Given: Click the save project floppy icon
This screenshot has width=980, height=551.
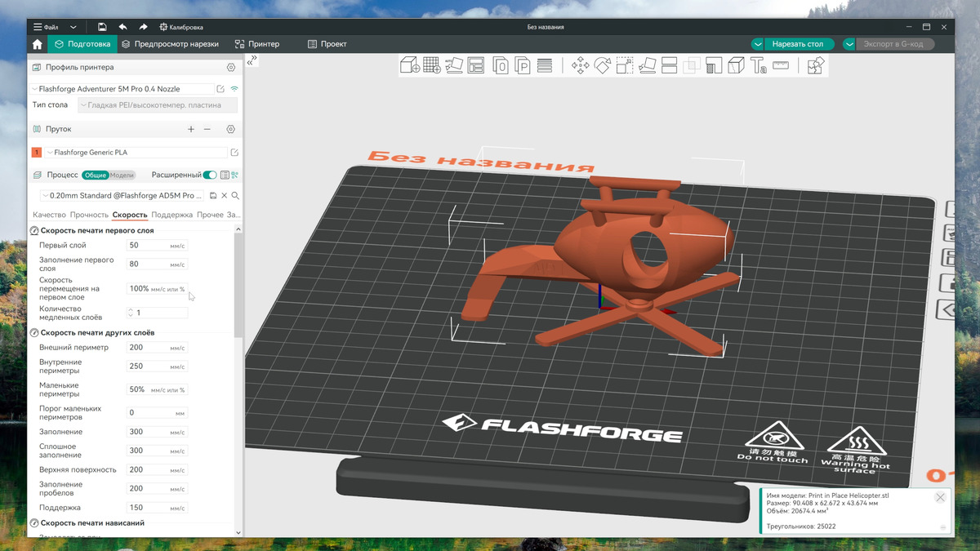Looking at the screenshot, I should [x=102, y=27].
